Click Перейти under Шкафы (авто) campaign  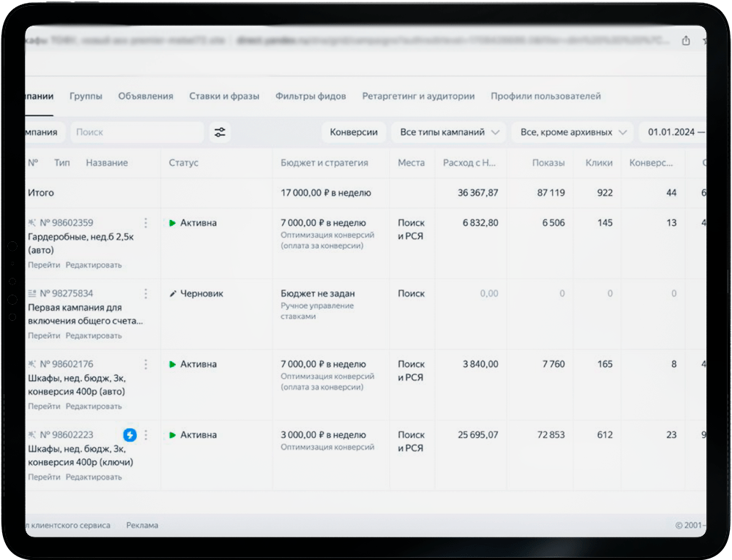click(x=44, y=406)
